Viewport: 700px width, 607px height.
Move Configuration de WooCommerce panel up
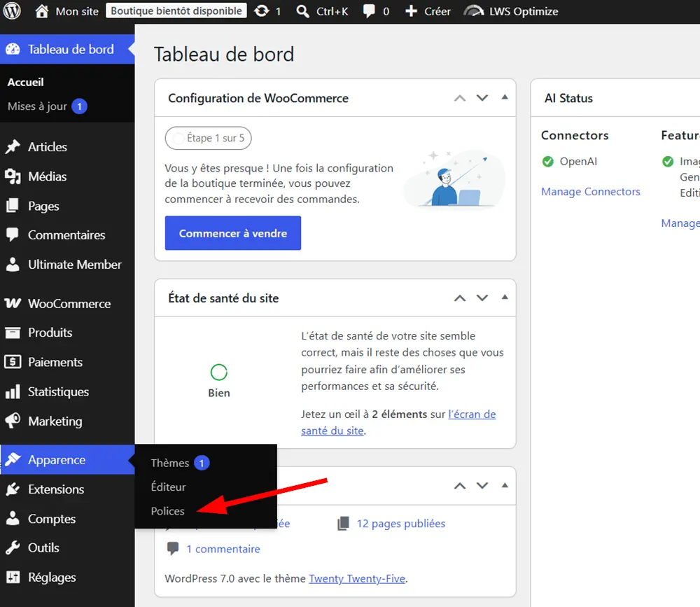[460, 98]
